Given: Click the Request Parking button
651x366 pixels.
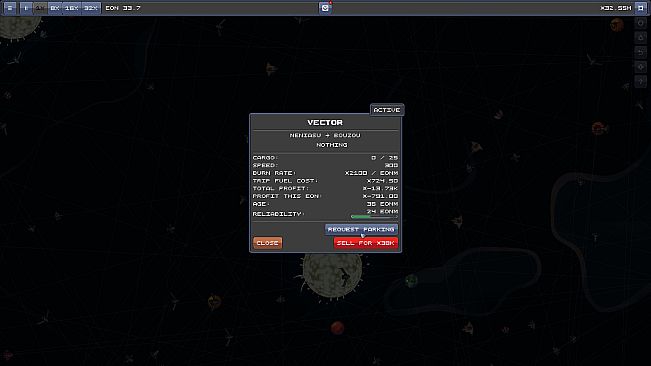Looking at the screenshot, I should pos(361,229).
